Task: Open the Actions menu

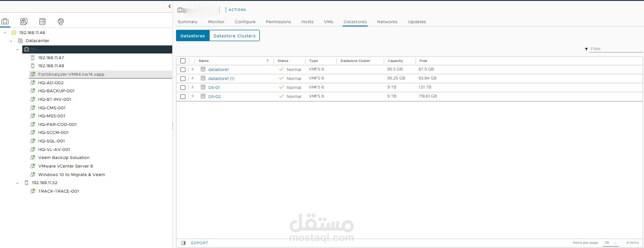Action: click(235, 9)
